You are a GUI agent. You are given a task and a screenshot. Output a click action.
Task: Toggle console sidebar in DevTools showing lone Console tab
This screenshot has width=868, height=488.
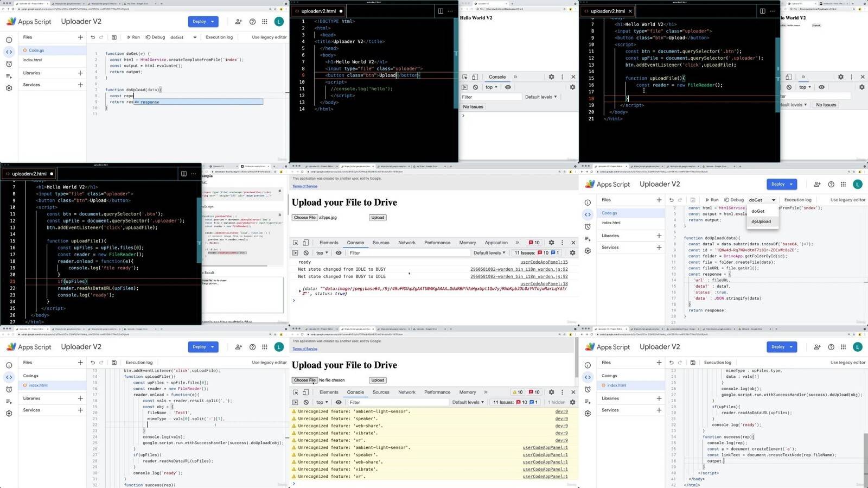click(x=465, y=87)
